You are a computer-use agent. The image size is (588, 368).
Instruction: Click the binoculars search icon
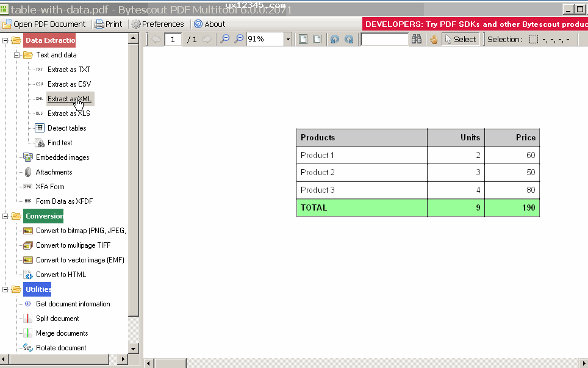click(x=417, y=39)
